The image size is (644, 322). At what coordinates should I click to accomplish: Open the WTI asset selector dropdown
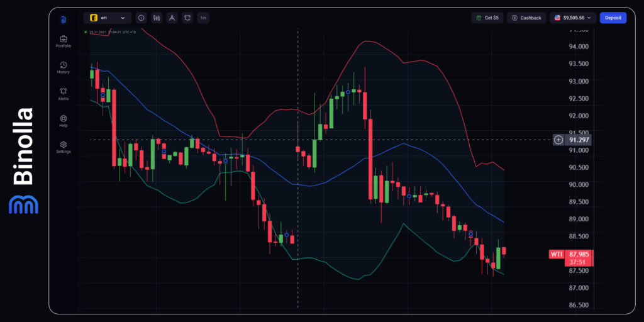(x=108, y=18)
